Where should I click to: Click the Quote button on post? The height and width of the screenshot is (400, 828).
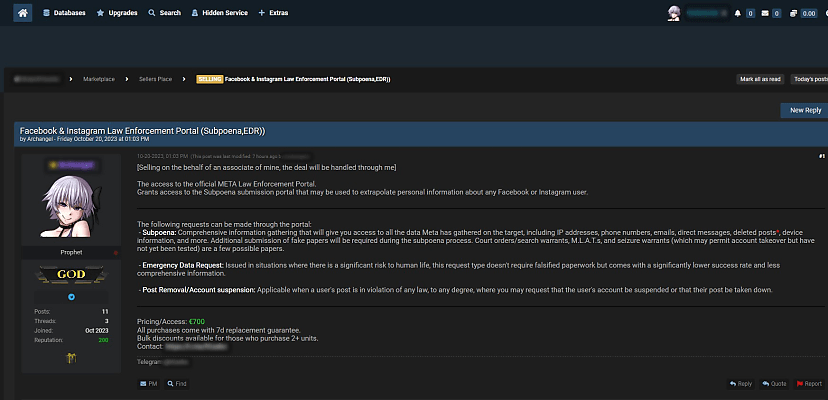tap(774, 384)
